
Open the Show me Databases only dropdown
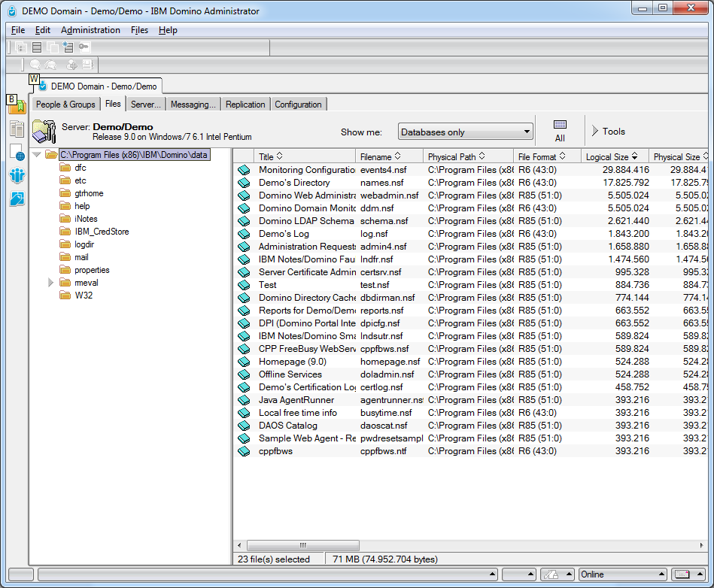point(466,132)
